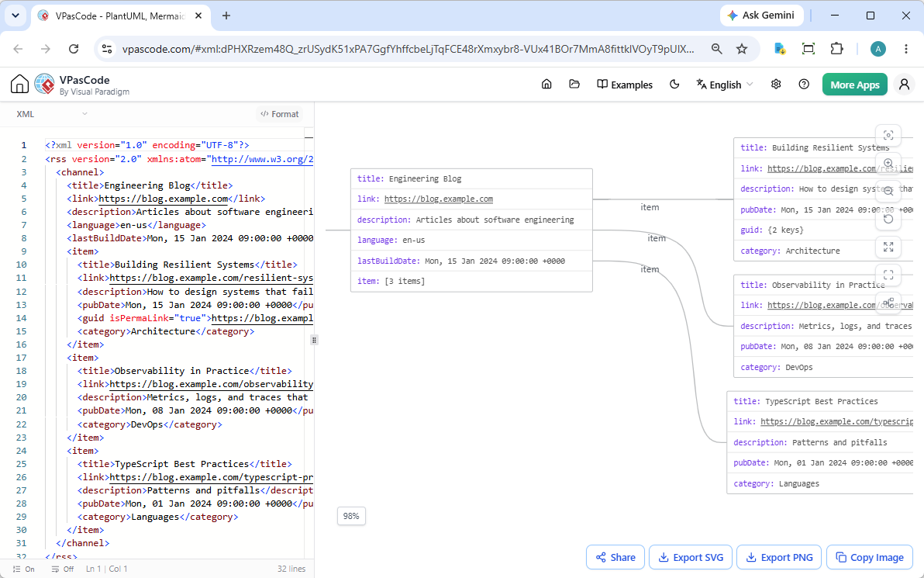The height and width of the screenshot is (578, 924).
Task: Click the fullscreen frame icon
Action: [x=888, y=275]
